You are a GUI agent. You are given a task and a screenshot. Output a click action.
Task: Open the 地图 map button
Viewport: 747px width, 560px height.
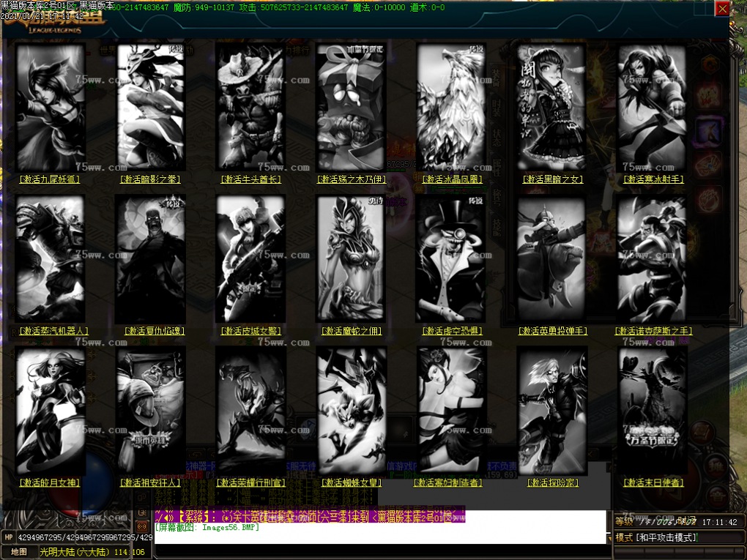(18, 552)
